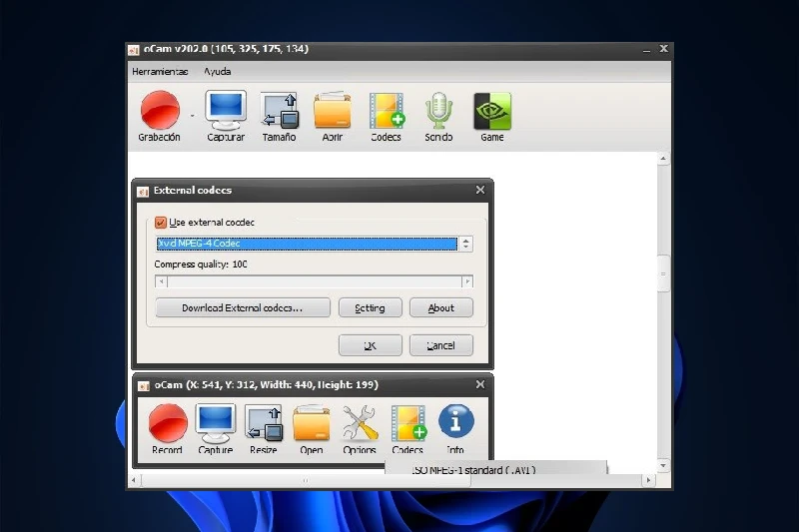The height and width of the screenshot is (532, 799).
Task: Click the Download External codecs button
Action: click(x=243, y=308)
